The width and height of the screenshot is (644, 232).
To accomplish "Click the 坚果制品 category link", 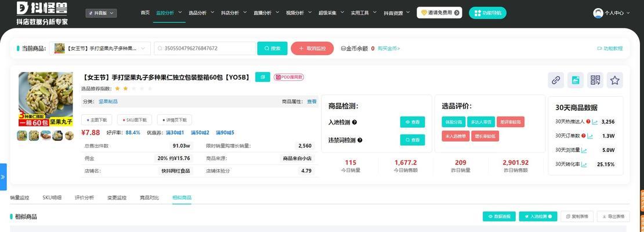I will pos(108,101).
